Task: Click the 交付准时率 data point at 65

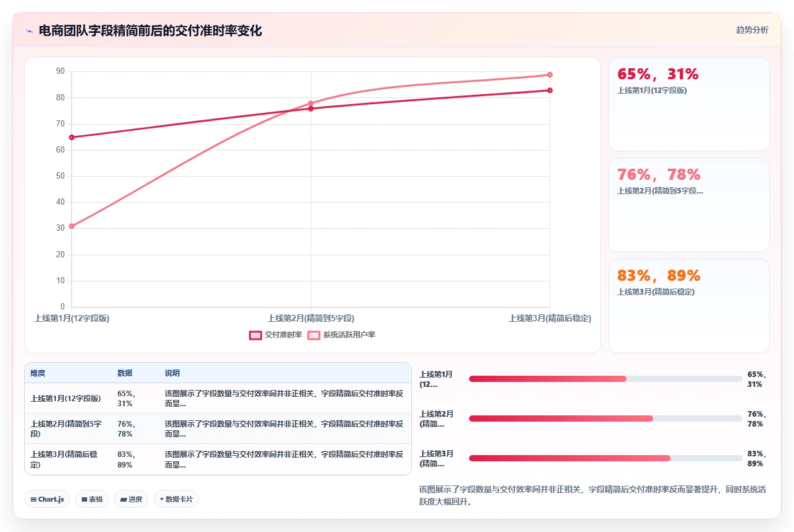Action: click(72, 137)
